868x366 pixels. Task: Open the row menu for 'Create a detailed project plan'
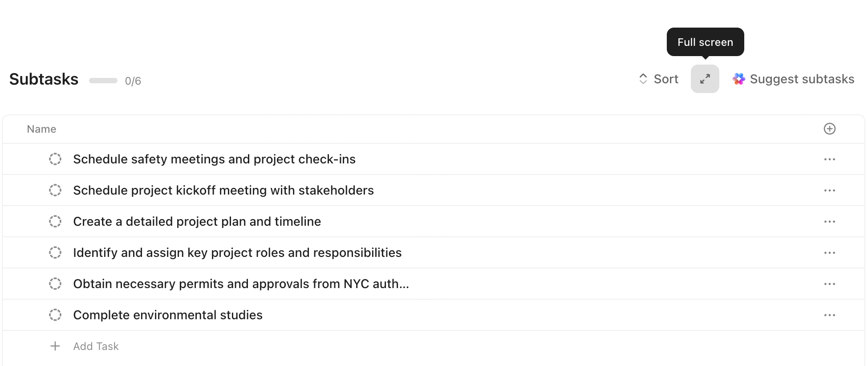[830, 221]
